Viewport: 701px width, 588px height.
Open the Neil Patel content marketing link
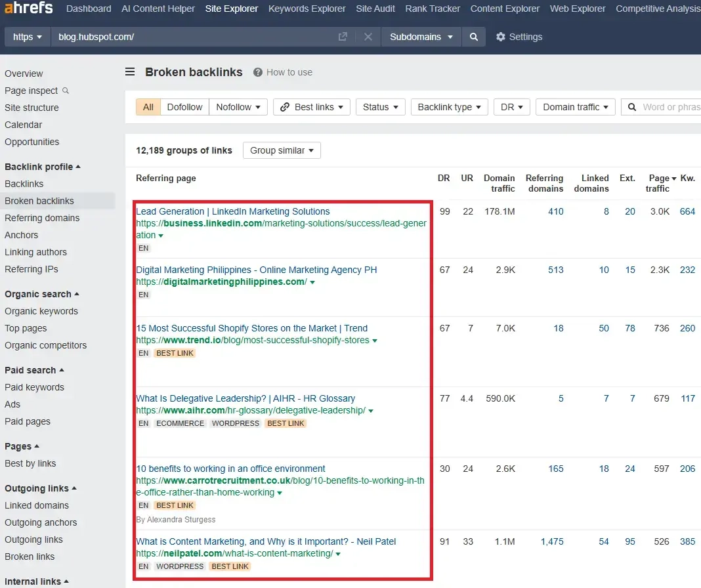click(266, 541)
